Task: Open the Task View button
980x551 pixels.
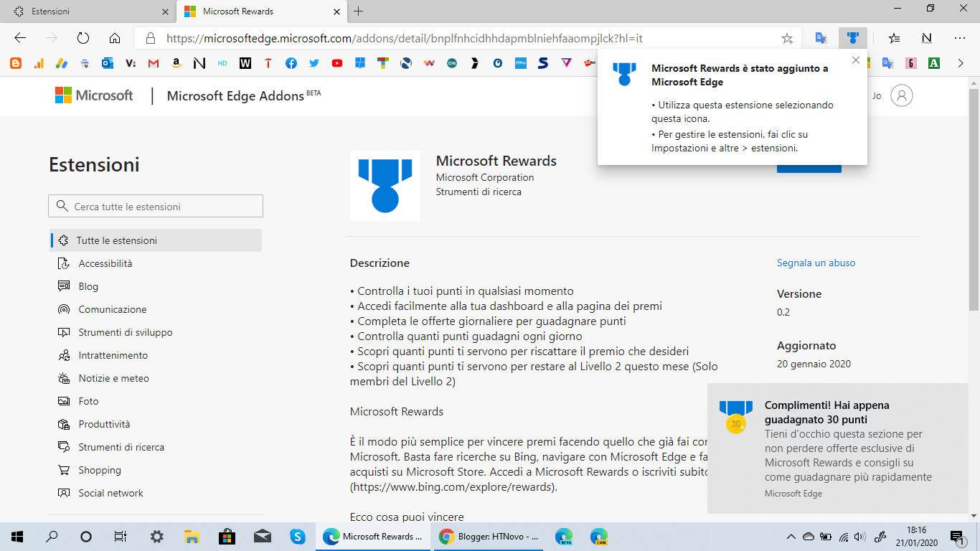Action: [121, 537]
